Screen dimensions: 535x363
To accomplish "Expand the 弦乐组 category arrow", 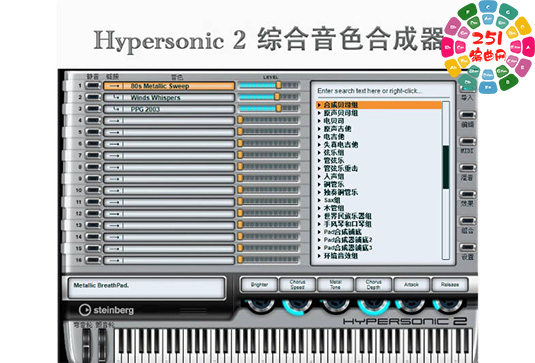I will pos(319,153).
